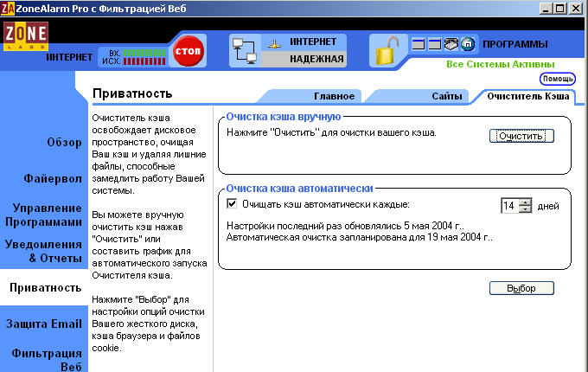The width and height of the screenshot is (588, 372).
Task: Close the ZoneAlarm Pro window
Action: click(576, 9)
